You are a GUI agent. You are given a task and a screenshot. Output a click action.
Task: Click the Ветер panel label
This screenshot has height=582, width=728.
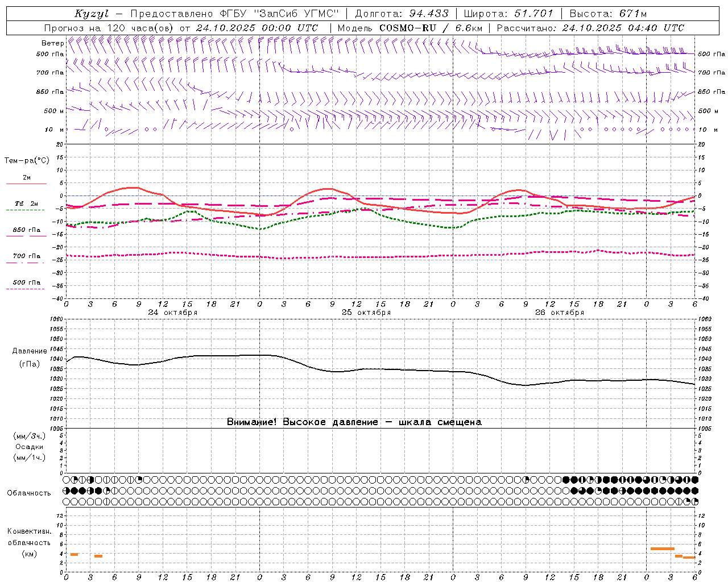[x=52, y=43]
